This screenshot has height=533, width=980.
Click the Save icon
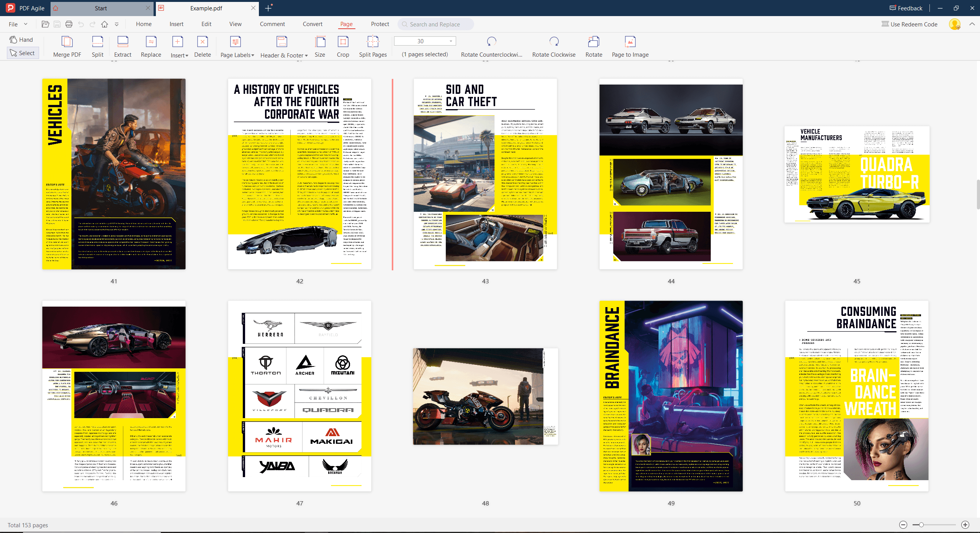pos(57,24)
